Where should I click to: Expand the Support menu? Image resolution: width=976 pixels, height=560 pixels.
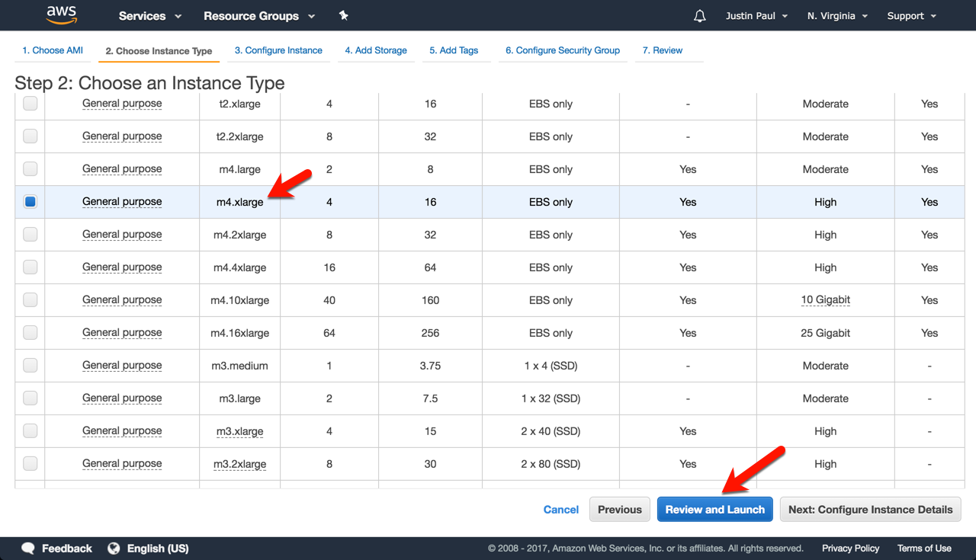click(912, 16)
